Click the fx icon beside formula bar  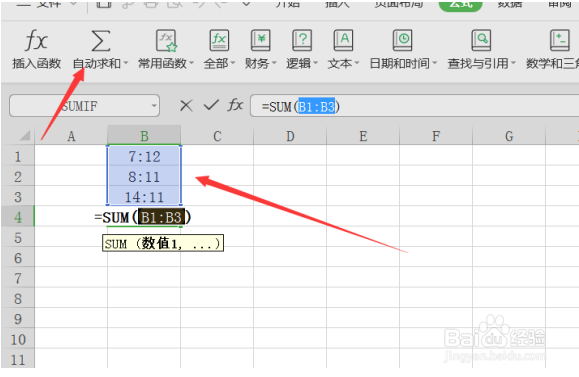(x=235, y=105)
